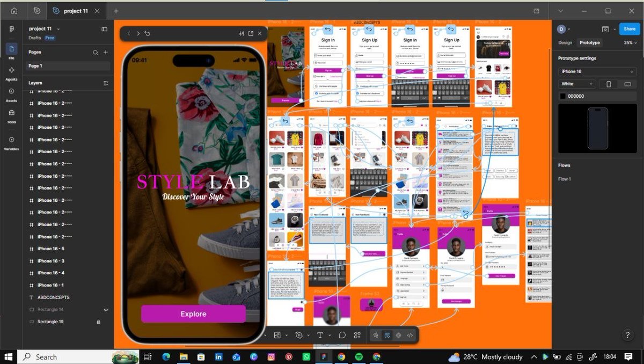Switch to Design mode in toolbar
The image size is (644, 364).
click(387, 335)
